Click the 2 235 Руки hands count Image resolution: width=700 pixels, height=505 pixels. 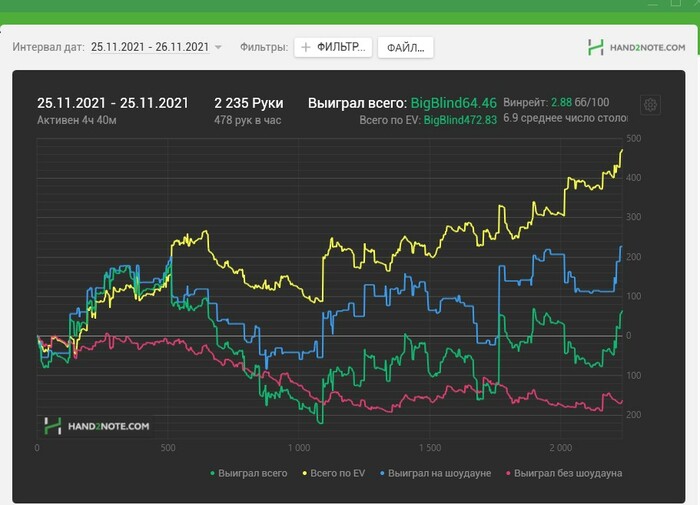pos(249,103)
